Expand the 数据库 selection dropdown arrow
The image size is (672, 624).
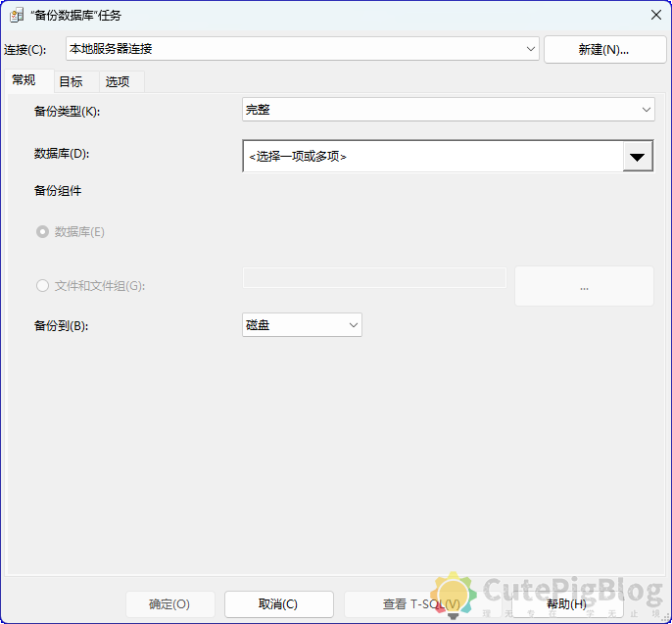coord(638,157)
